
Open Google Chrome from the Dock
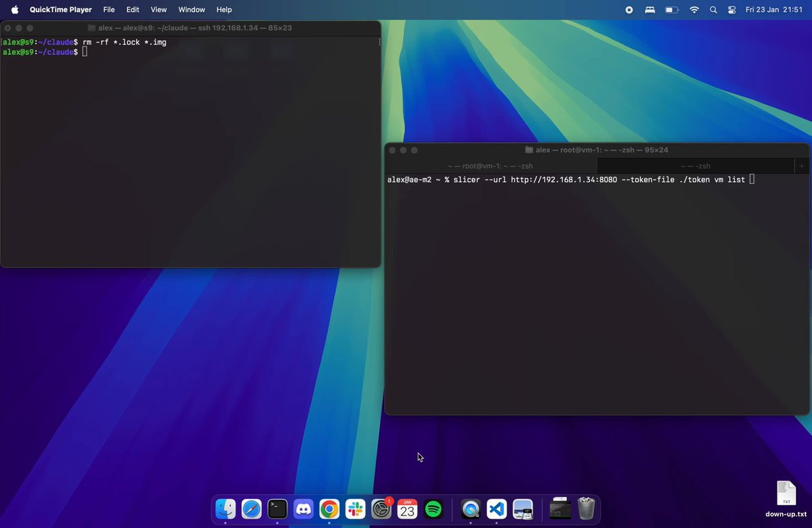[329, 509]
